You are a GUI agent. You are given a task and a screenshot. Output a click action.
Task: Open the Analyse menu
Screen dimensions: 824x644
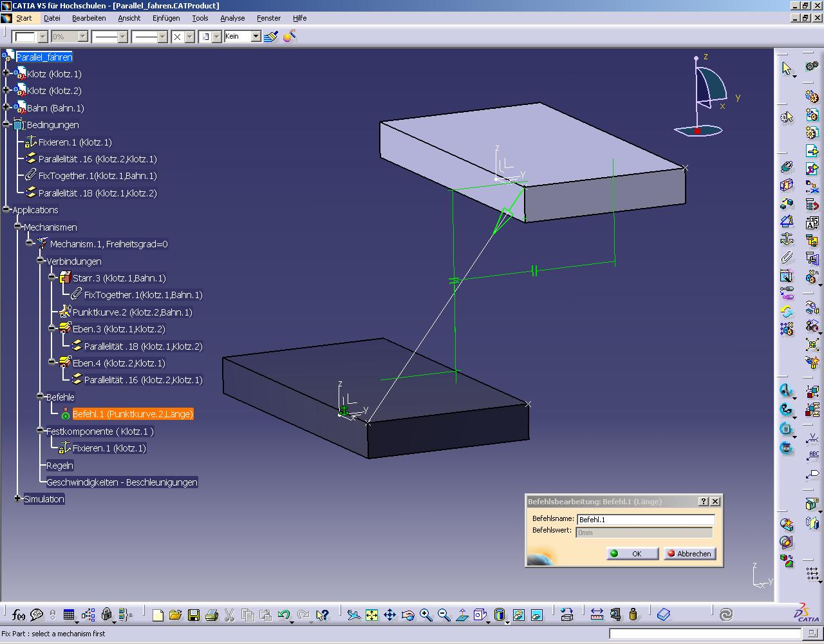coord(232,18)
